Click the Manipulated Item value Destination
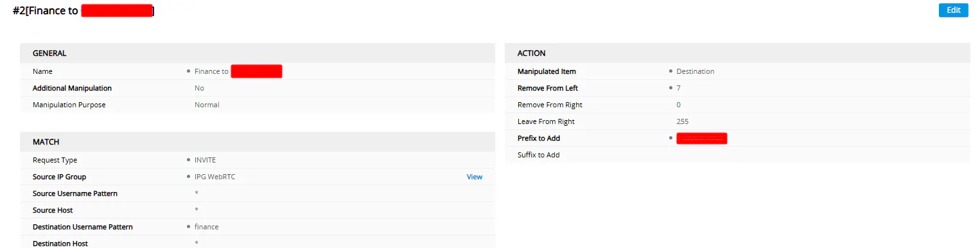 (696, 71)
